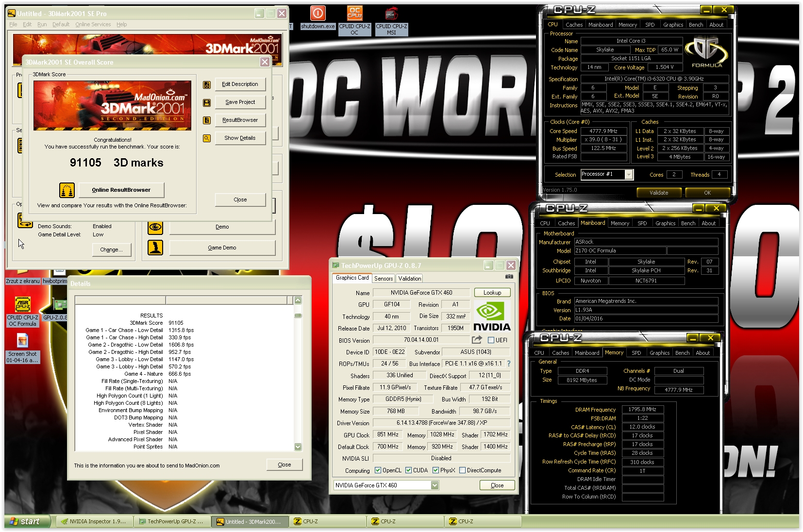Click the Options icon in 3DMark window

click(24, 220)
